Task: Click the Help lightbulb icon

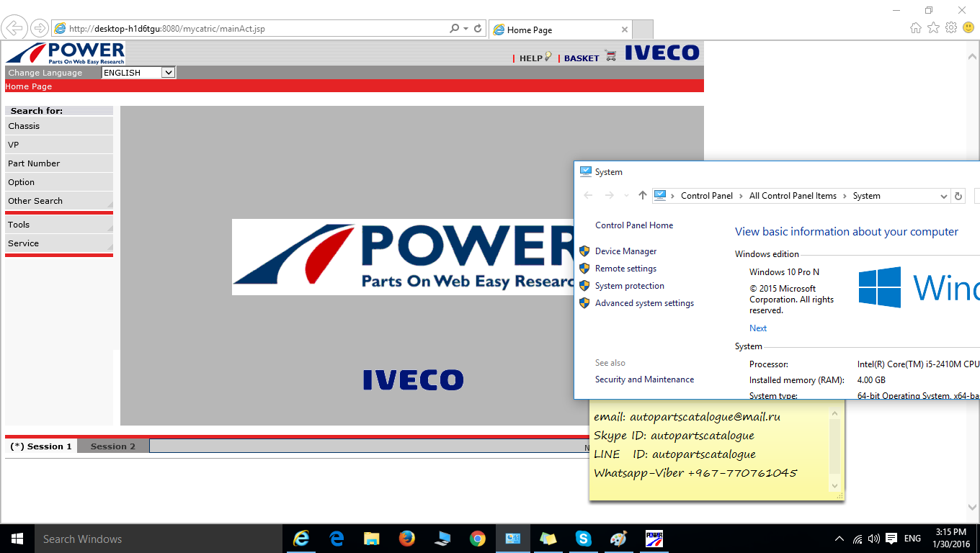Action: [548, 57]
